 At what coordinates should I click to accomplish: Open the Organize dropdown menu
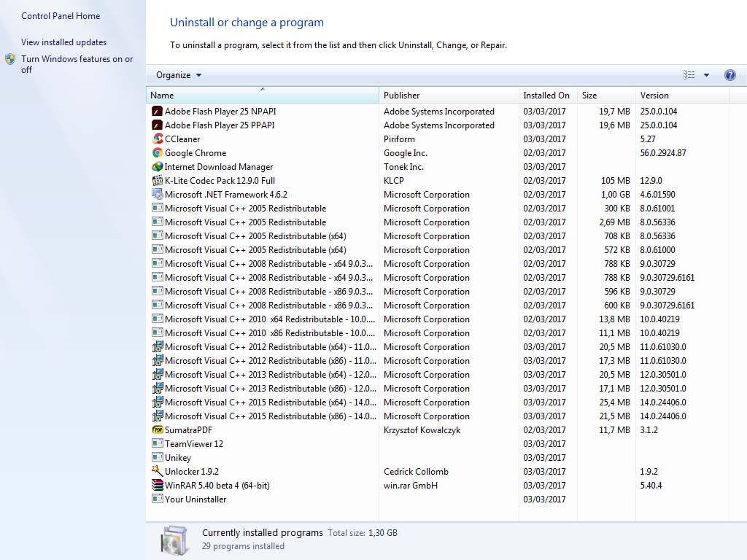pos(179,75)
